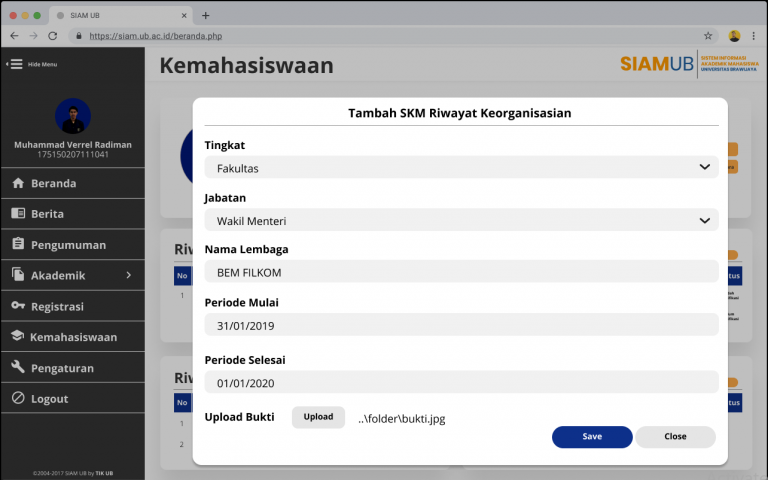Image resolution: width=768 pixels, height=480 pixels.
Task: Close the SIAM UB tab
Action: (184, 16)
